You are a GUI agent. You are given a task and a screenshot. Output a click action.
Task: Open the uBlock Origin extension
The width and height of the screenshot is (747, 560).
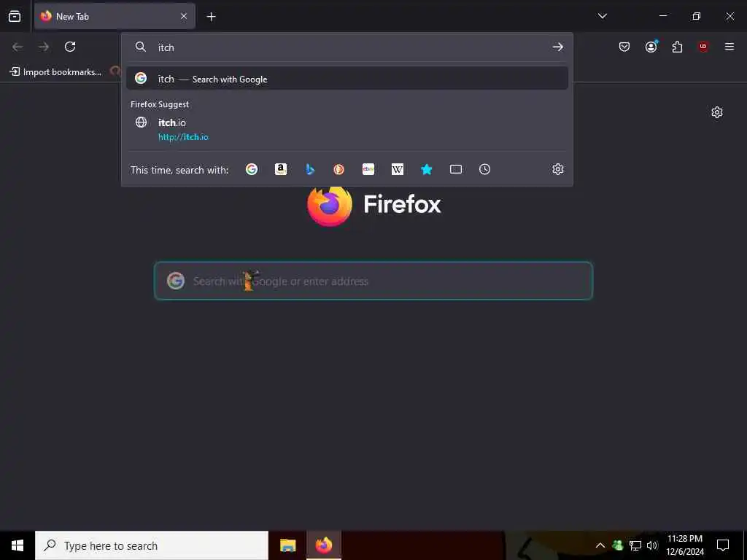(x=703, y=47)
